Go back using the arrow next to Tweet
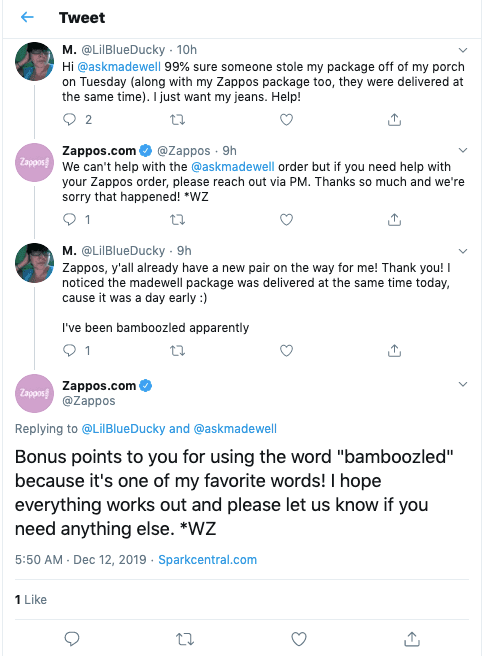Viewport: 484px width, 656px height. coord(27,17)
